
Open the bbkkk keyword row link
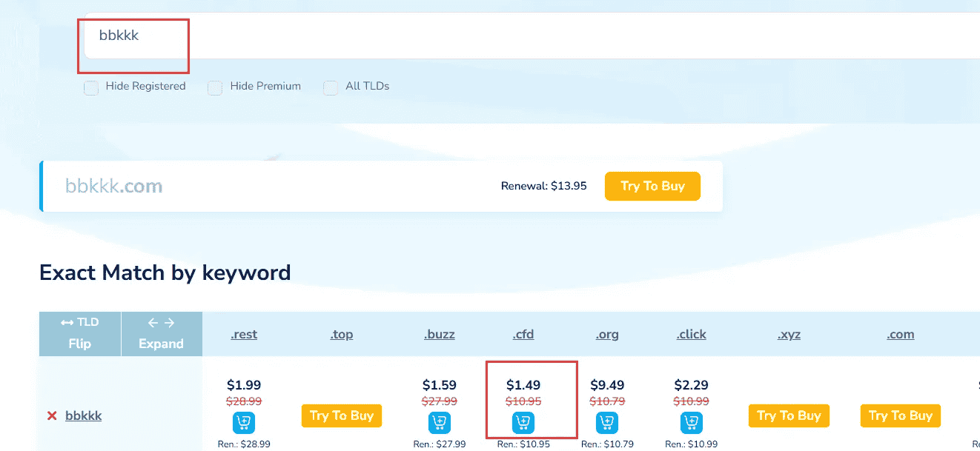[x=84, y=416]
